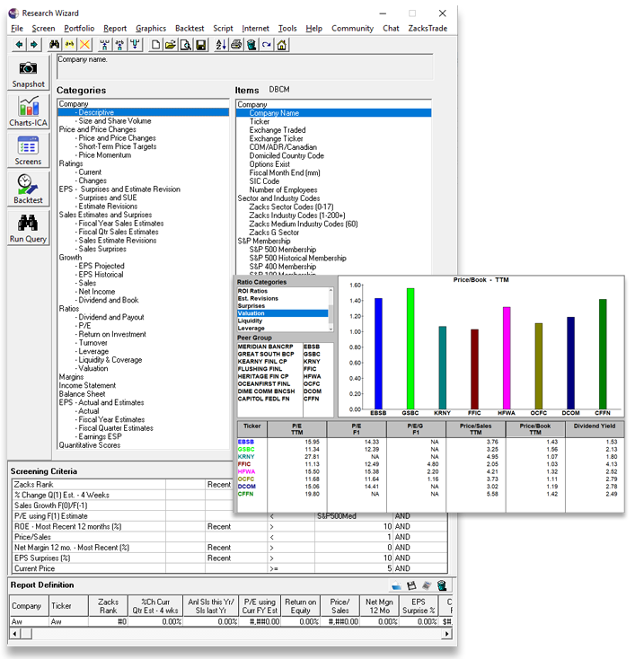Click the blue curved redo arrow icon
The image size is (644, 659).
(x=267, y=45)
